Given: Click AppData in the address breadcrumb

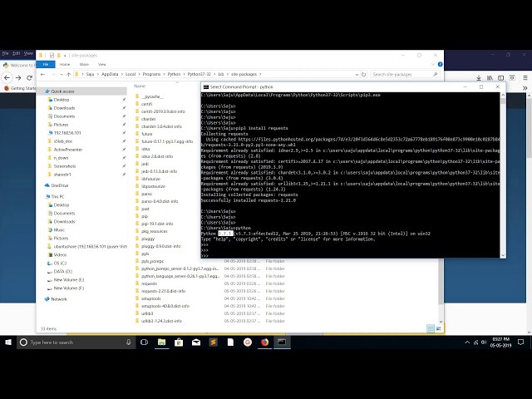Looking at the screenshot, I should 110,74.
